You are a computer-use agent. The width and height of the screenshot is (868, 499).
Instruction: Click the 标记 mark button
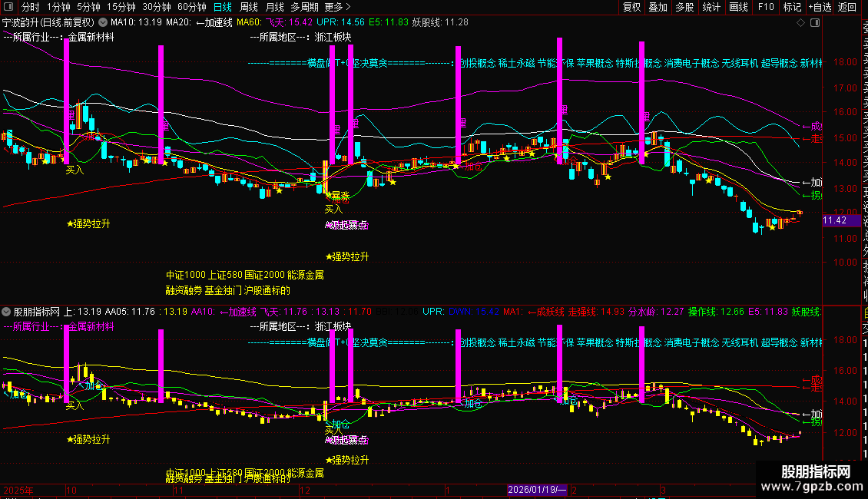[792, 7]
